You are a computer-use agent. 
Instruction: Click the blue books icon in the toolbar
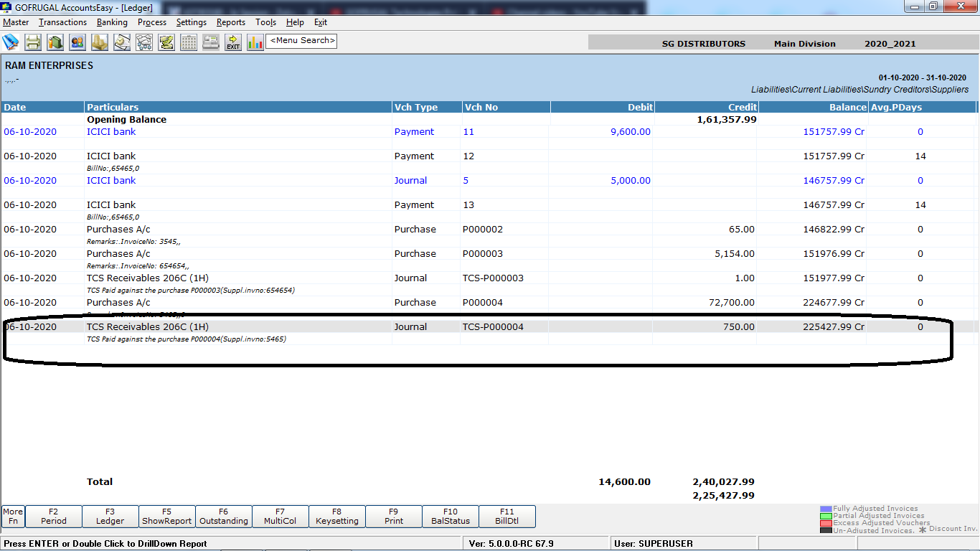11,42
